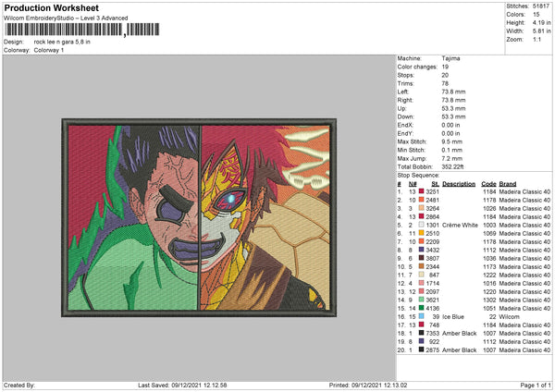Select the peach swatch for stitch count 3264

point(421,208)
